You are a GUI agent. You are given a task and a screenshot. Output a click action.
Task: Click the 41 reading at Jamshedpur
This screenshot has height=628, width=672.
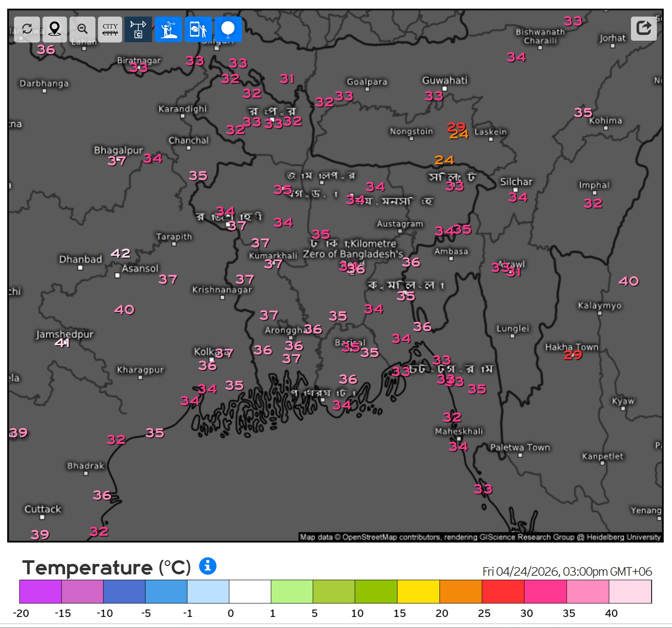pyautogui.click(x=62, y=343)
